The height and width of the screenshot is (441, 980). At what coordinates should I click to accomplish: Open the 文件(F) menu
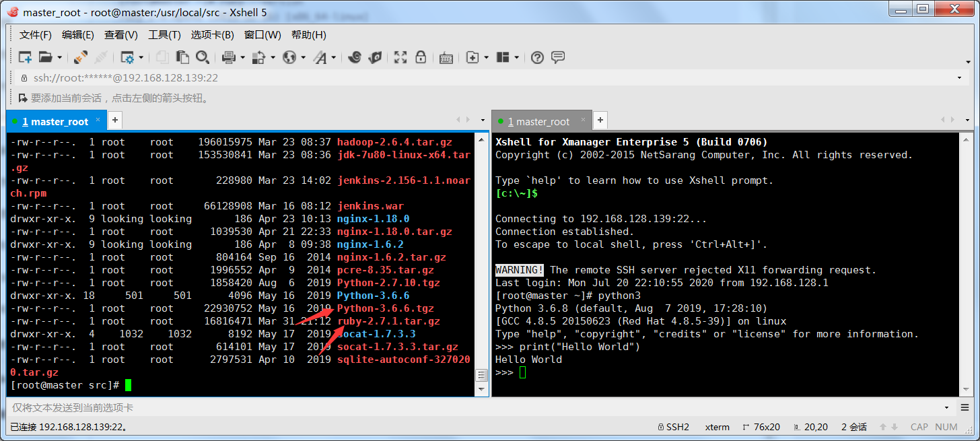tap(36, 35)
